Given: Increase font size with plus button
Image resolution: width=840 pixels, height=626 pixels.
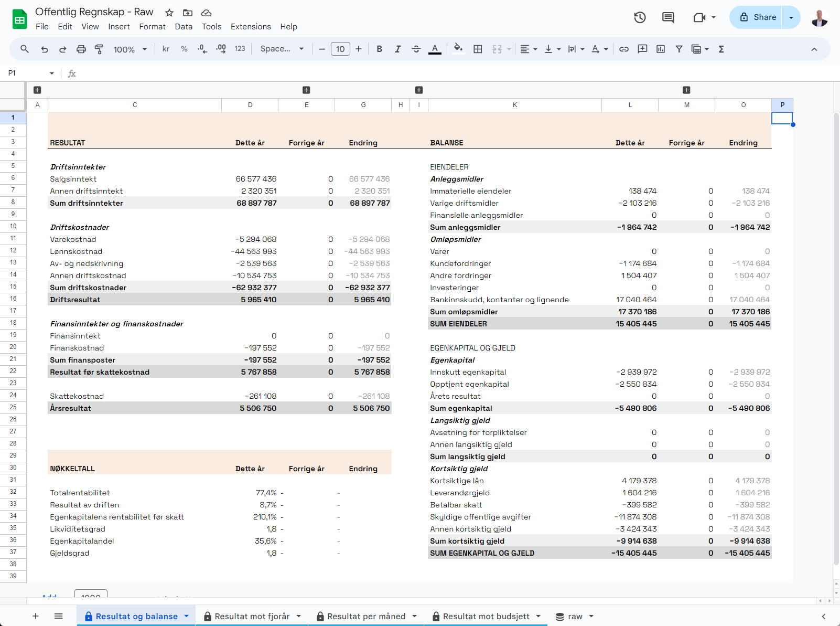Looking at the screenshot, I should click(359, 49).
